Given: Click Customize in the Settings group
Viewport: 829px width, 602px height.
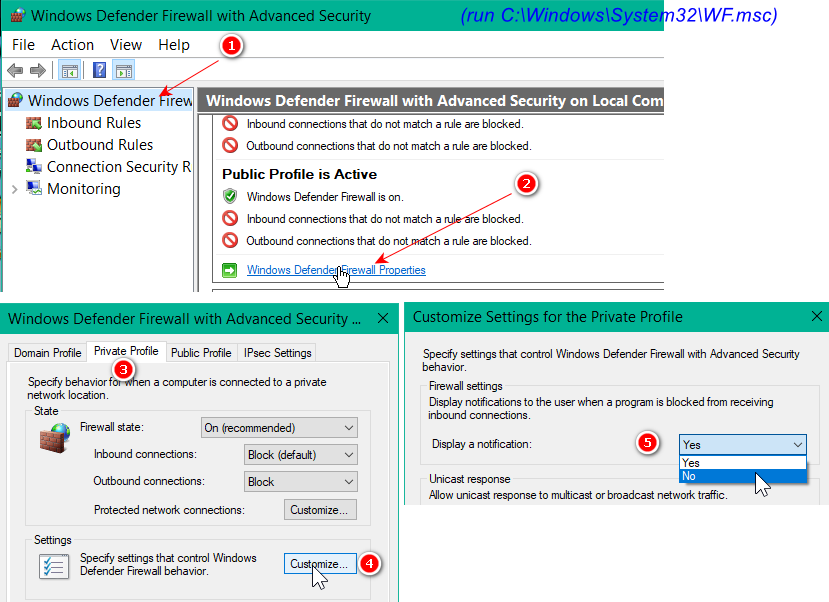Looking at the screenshot, I should [x=320, y=564].
